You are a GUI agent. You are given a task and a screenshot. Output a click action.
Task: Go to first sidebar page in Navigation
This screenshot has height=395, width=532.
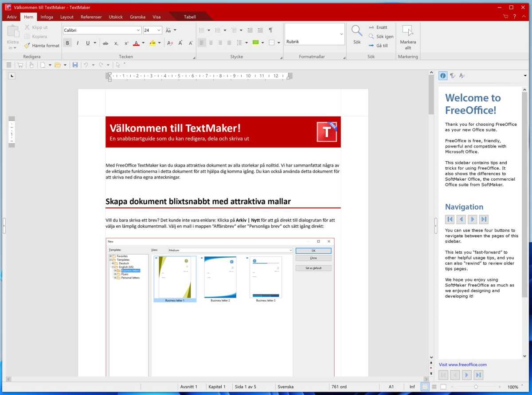tap(450, 219)
